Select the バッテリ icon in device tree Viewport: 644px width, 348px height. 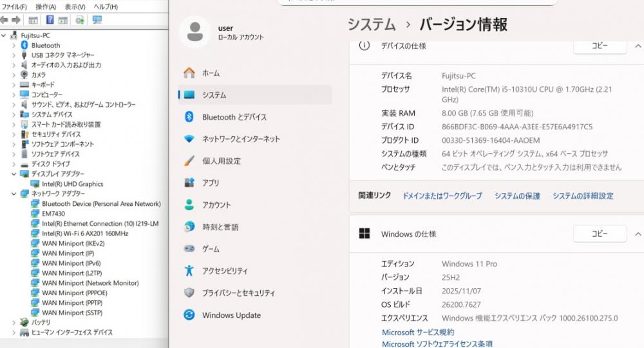pos(24,322)
